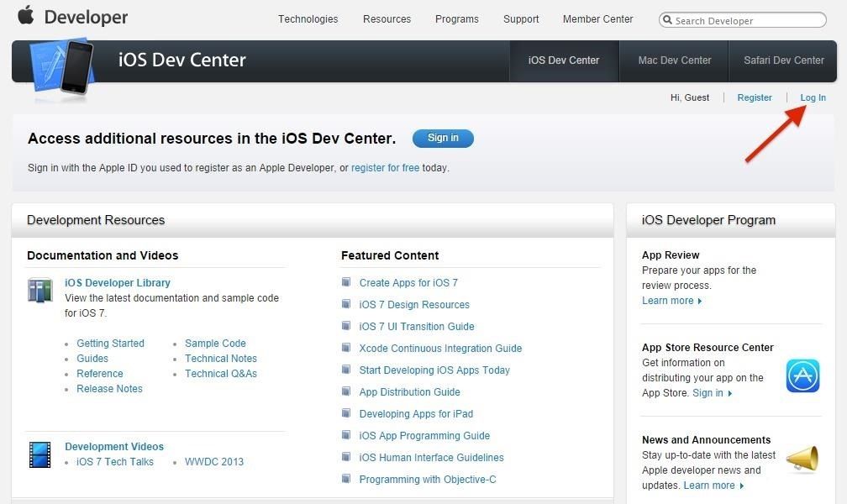
Task: Click the App Store icon in the sidebar
Action: tap(802, 375)
